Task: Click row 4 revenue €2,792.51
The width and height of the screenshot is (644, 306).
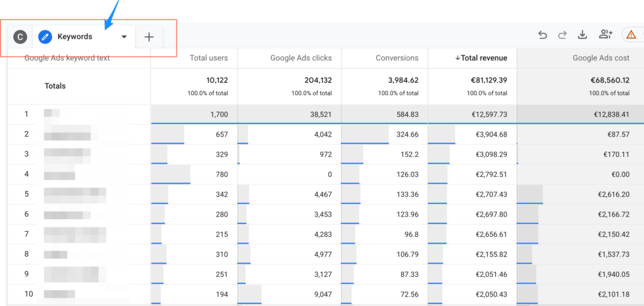Action: pyautogui.click(x=491, y=174)
